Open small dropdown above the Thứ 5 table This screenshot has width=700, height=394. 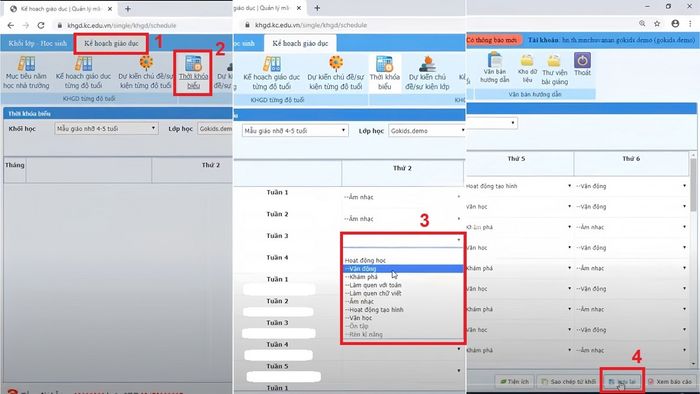pos(492,123)
